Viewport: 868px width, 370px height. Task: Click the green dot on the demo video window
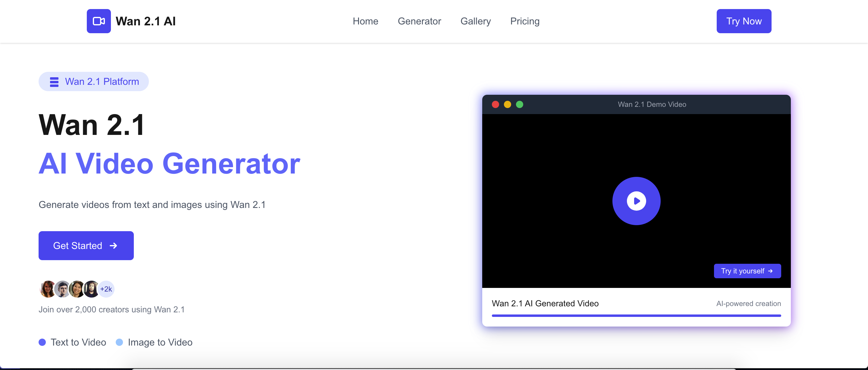click(520, 104)
